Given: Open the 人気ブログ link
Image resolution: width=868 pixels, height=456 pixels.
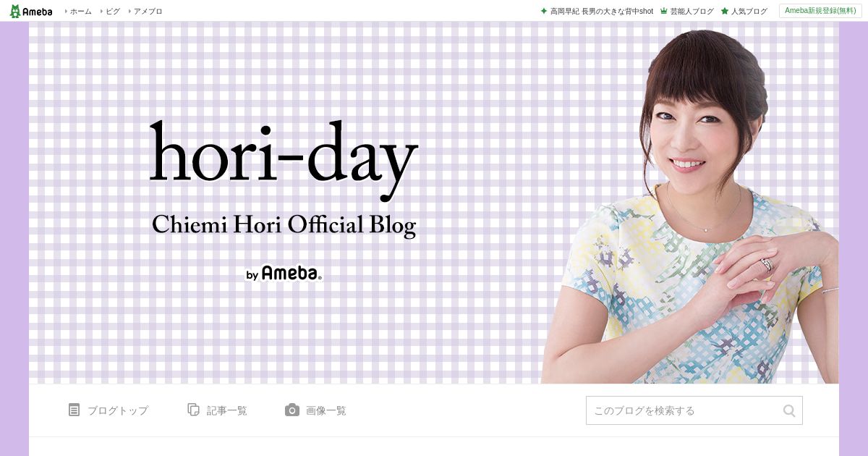Looking at the screenshot, I should click(749, 12).
